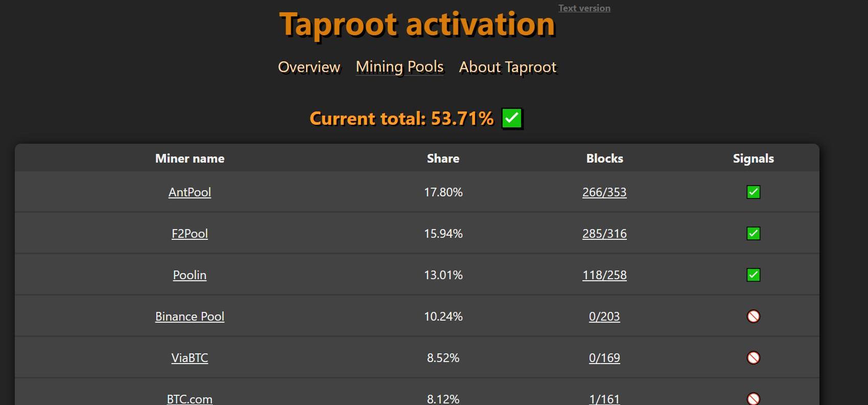
Task: Visit the ViaBTC miner link
Action: [x=190, y=358]
